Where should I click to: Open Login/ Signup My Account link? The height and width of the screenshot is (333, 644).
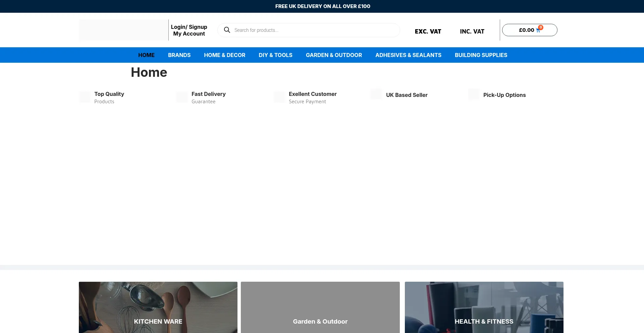pos(189,30)
